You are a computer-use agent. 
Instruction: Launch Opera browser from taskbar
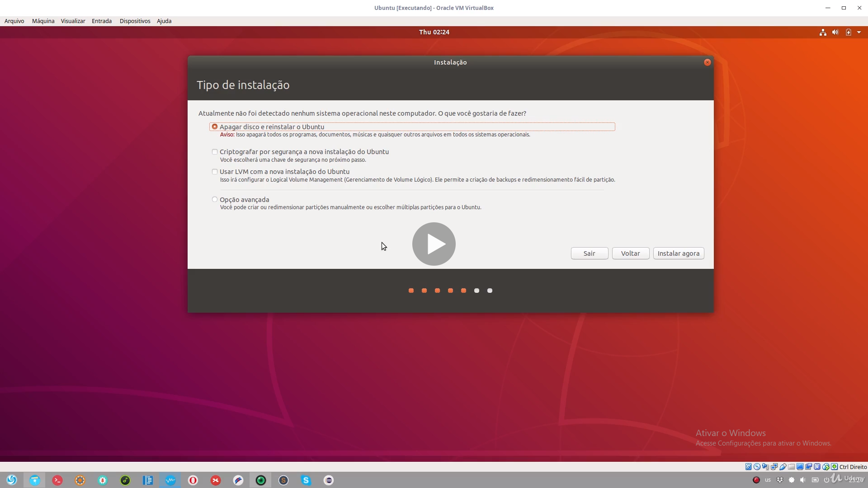[x=193, y=480]
